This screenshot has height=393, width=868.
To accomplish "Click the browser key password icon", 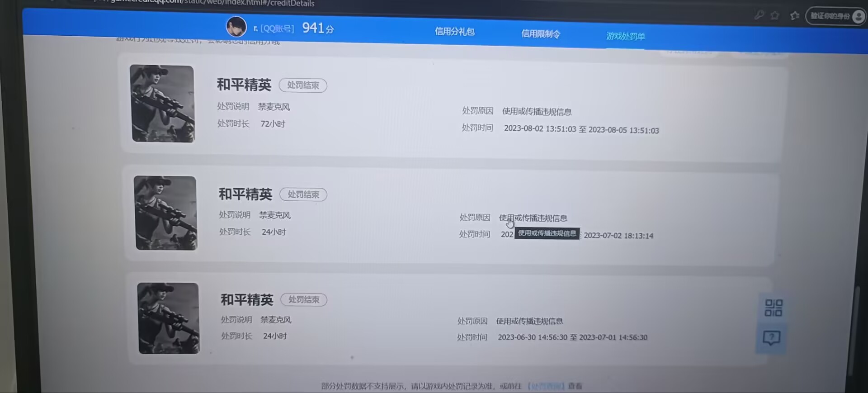I will click(759, 15).
